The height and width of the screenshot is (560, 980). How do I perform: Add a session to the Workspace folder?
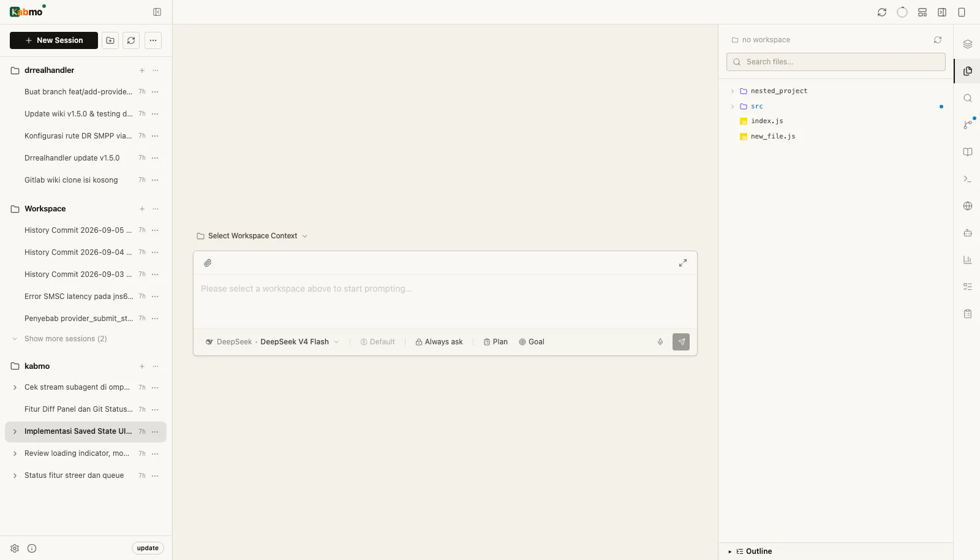click(142, 209)
